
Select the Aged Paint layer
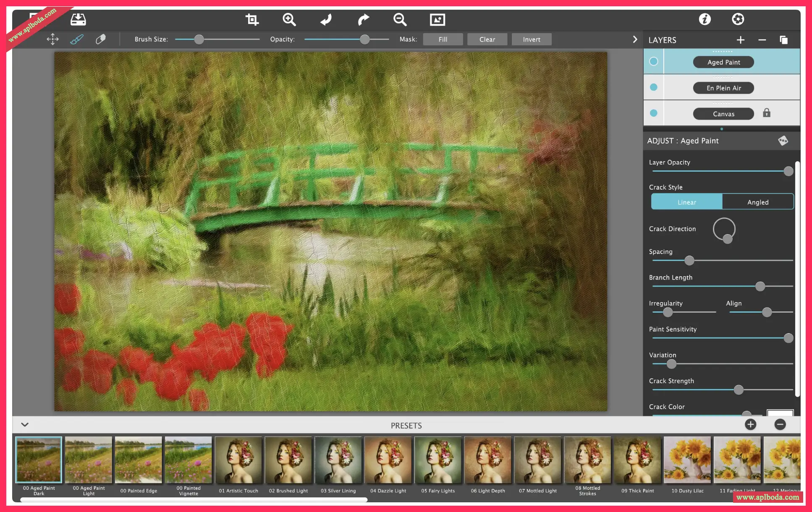click(723, 62)
